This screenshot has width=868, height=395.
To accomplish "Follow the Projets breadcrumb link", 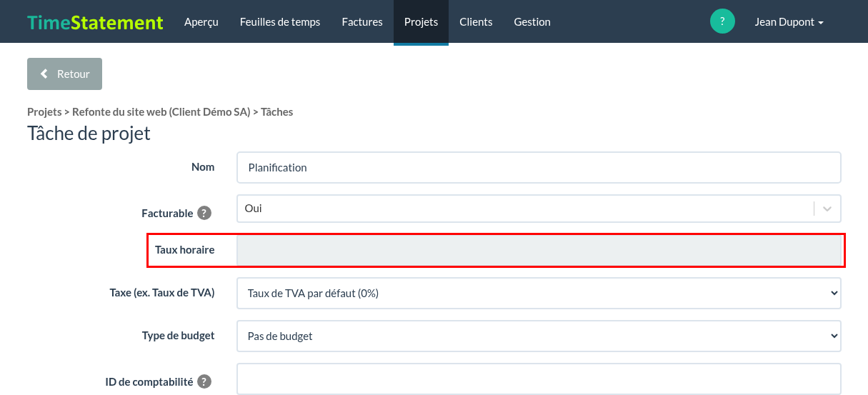I will (44, 111).
